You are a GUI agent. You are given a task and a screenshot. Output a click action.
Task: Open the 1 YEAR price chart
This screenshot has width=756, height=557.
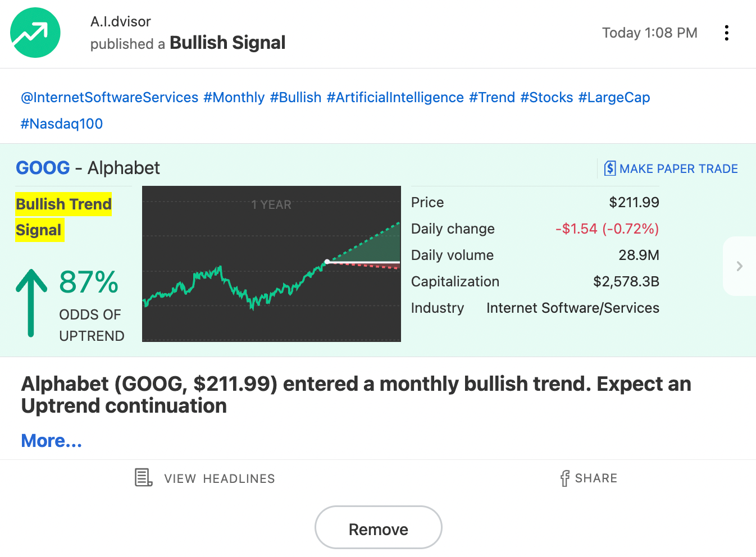tap(271, 264)
